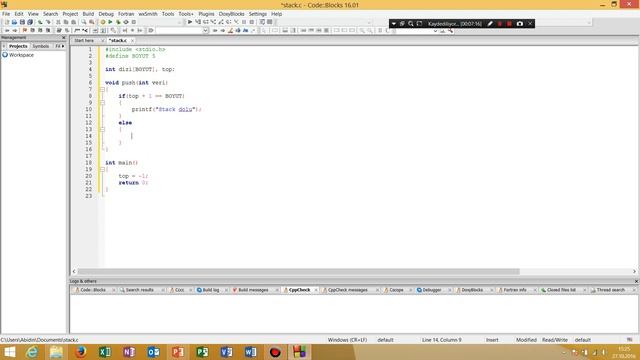640x360 pixels.
Task: Open the Edit menu
Action: pyautogui.click(x=19, y=14)
